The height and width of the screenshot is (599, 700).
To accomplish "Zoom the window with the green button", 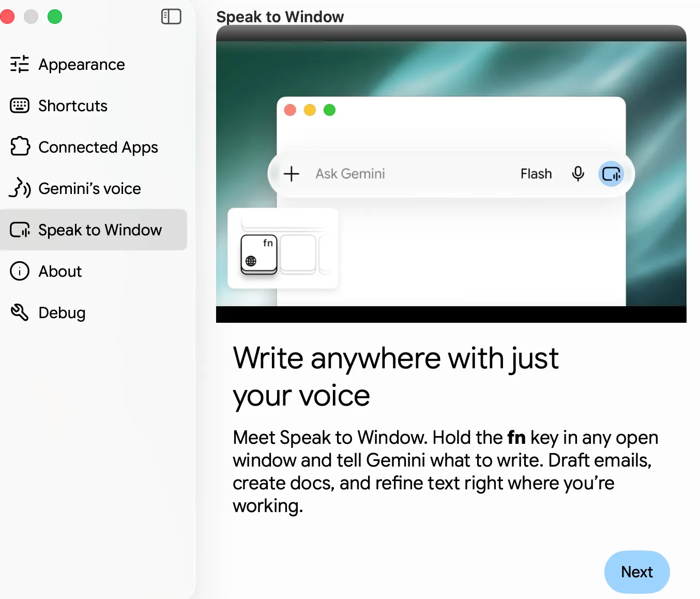I will click(x=55, y=17).
